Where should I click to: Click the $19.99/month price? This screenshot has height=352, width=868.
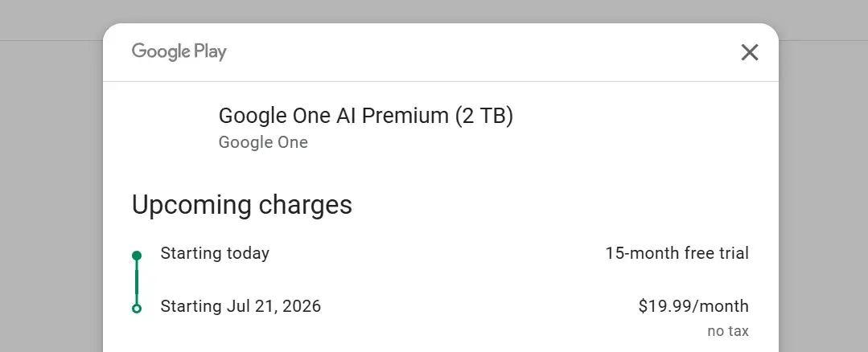tap(693, 306)
